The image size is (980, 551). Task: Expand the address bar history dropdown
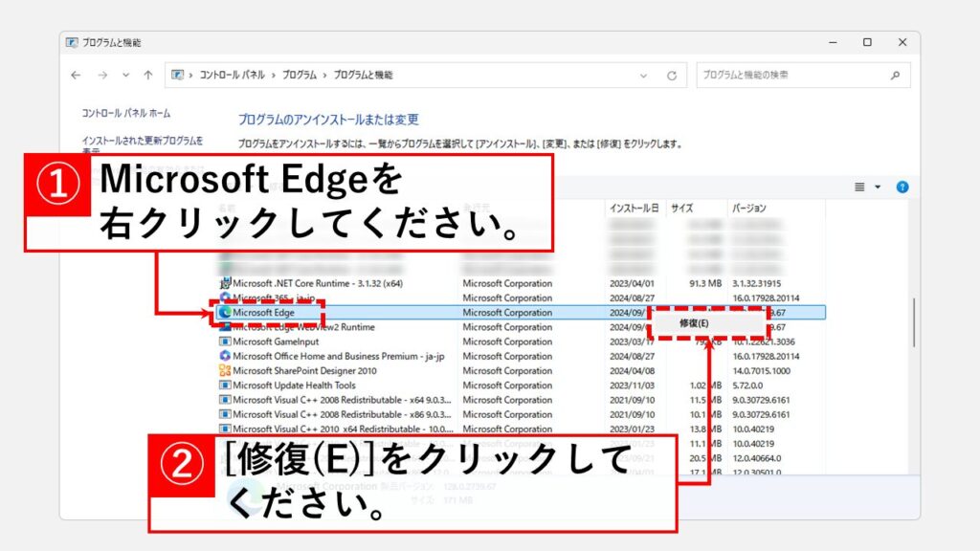tap(644, 76)
